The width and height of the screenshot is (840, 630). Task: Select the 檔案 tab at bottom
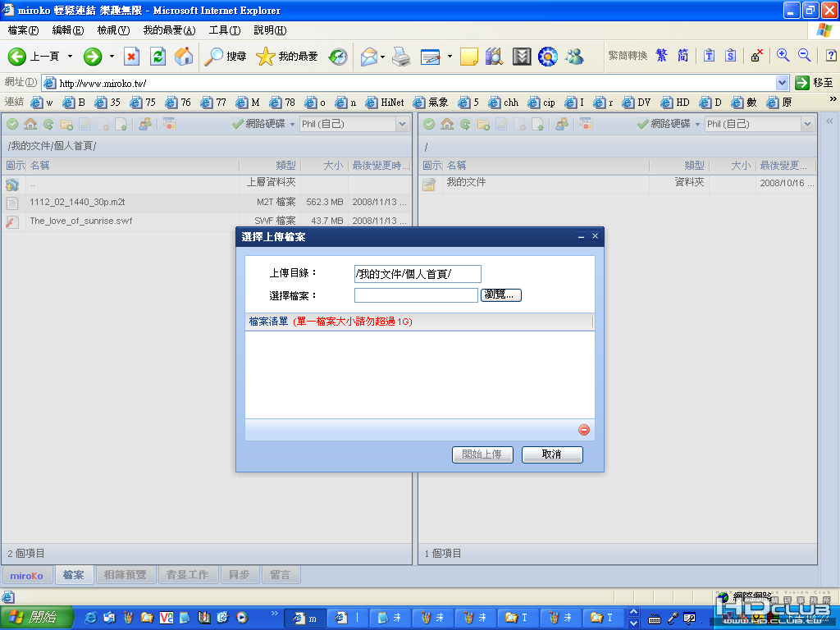(73, 575)
